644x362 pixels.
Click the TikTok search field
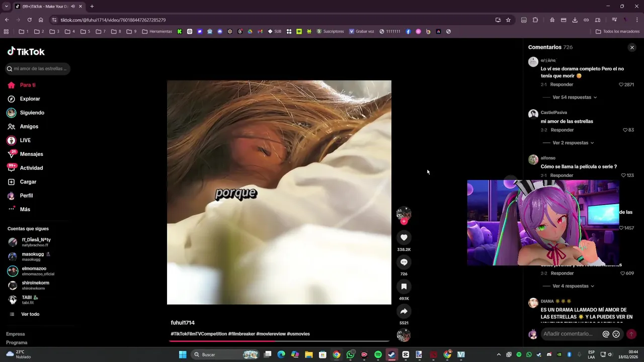click(x=38, y=68)
